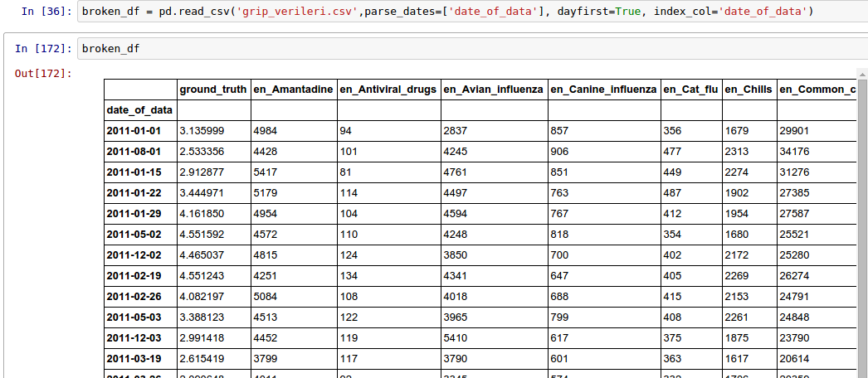Select the In [172] prompt label
Viewport: 868px width, 378px height.
(41, 49)
